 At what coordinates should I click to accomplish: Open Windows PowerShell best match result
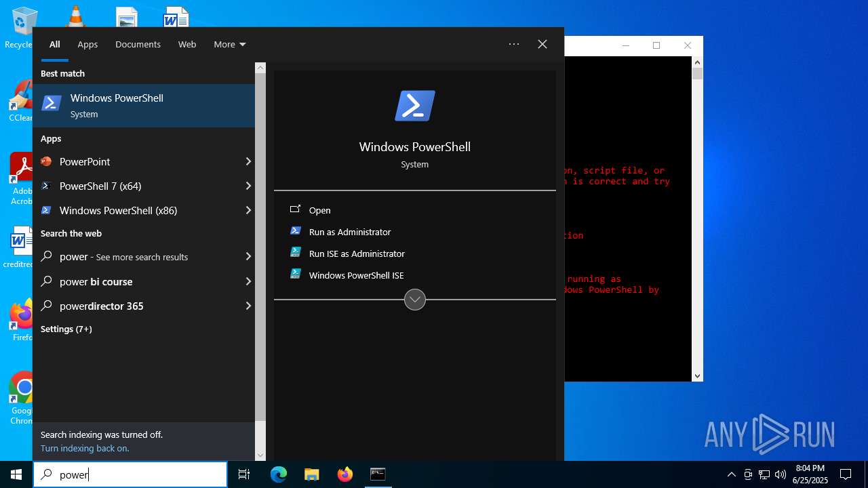[x=144, y=106]
